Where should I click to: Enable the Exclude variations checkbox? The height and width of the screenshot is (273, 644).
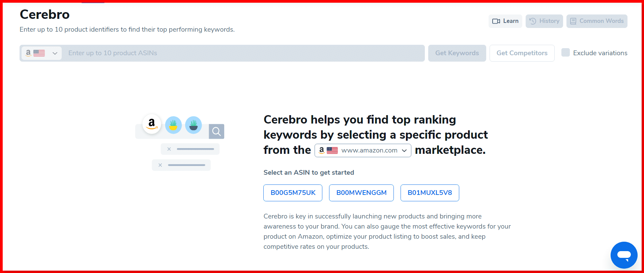click(565, 53)
